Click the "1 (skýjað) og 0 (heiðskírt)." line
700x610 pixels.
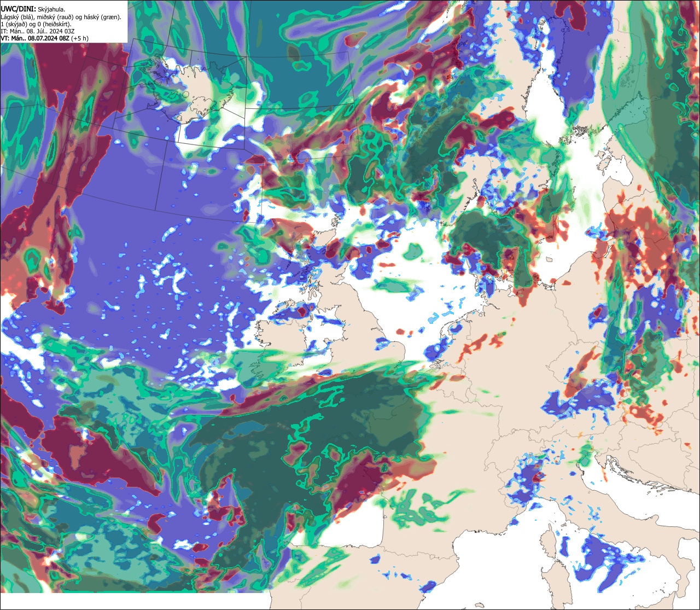(36, 24)
